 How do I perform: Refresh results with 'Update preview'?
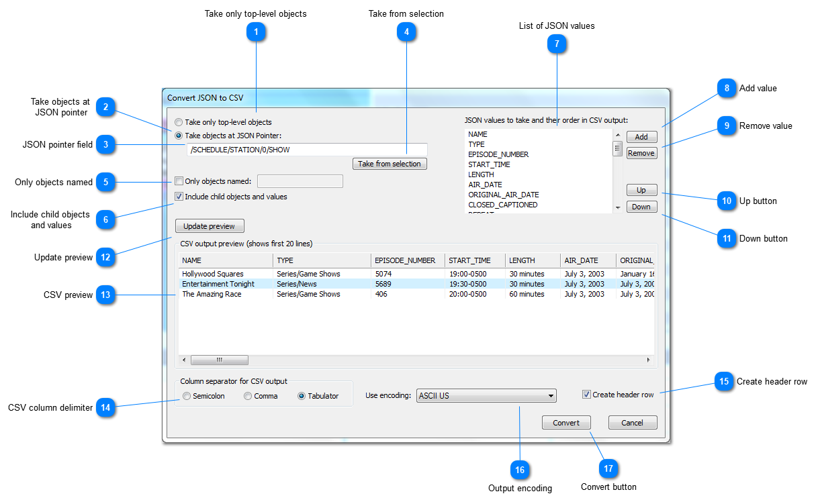tap(210, 225)
